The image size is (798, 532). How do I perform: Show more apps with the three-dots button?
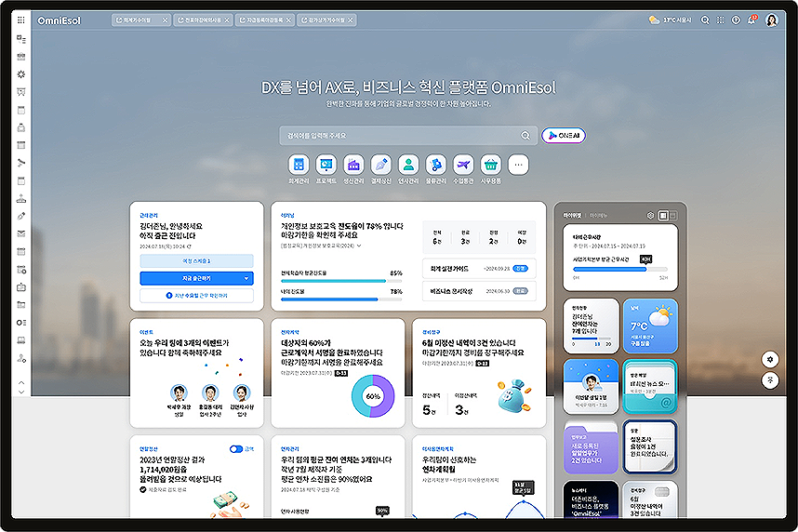[518, 165]
